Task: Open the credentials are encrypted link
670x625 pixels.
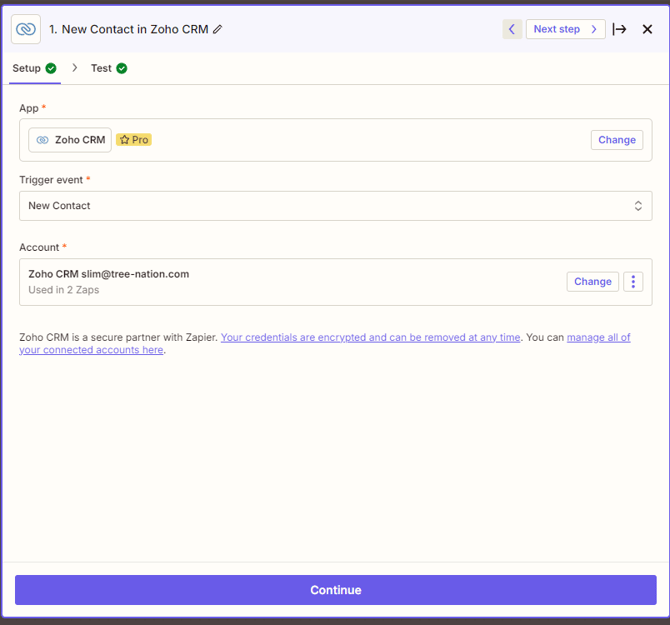Action: point(370,337)
